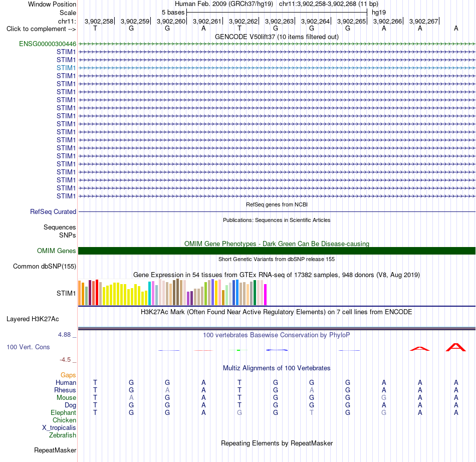Click the Zebrafish species label
This screenshot has height=462, width=476.
coord(63,435)
